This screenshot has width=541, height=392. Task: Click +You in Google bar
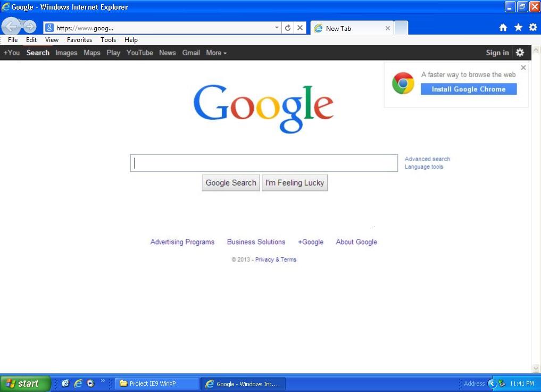coord(11,53)
